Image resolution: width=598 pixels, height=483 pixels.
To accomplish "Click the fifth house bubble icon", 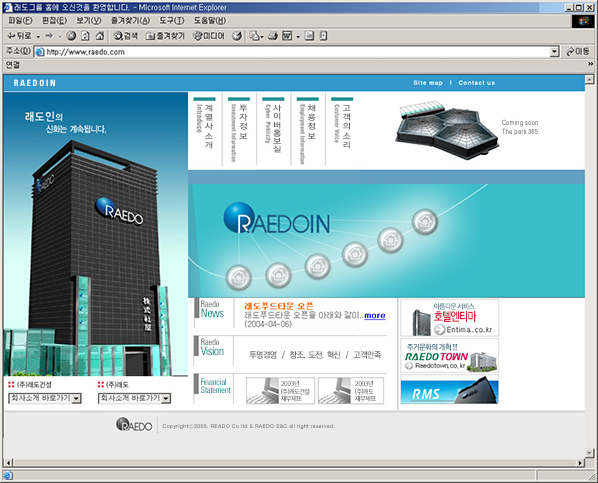I will click(x=390, y=240).
